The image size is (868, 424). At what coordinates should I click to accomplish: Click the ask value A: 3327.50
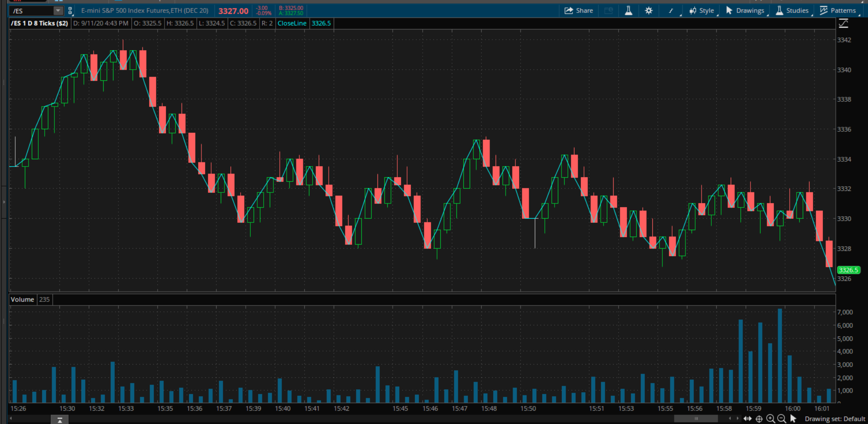291,13
